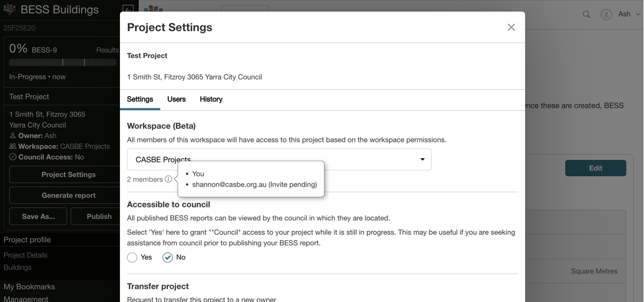Viewport: 644px width, 302px height.
Task: Open the Settings tab
Action: 140,99
